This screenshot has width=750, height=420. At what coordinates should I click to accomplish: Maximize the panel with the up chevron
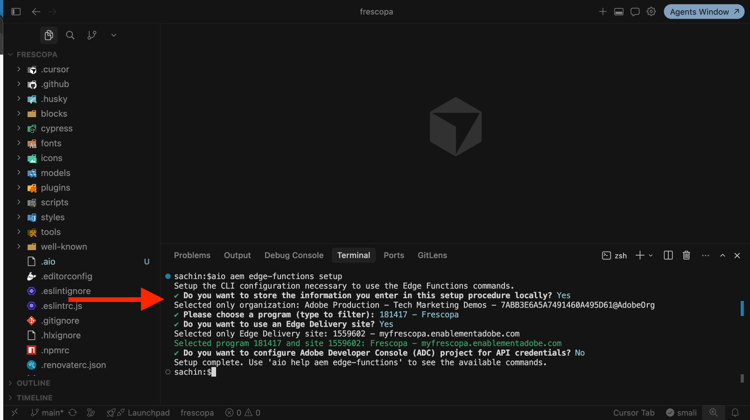723,256
